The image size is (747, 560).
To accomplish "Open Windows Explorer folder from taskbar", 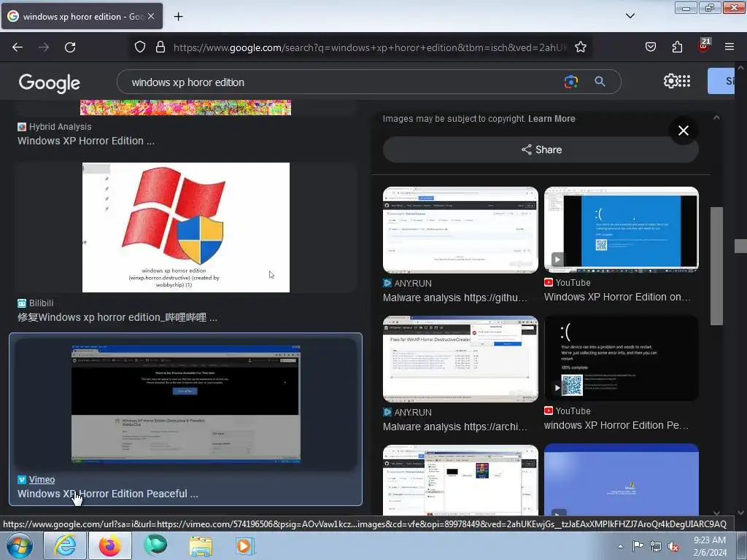I will [x=201, y=545].
